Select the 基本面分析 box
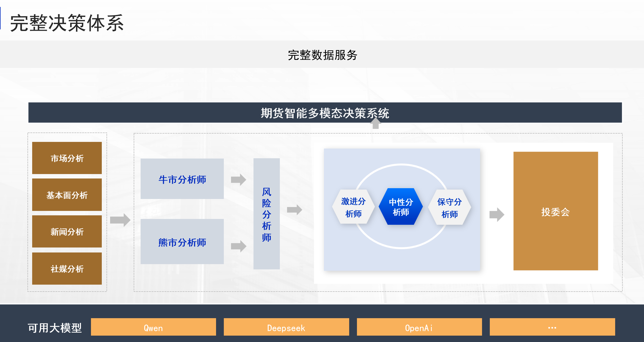Screen dimensions: 644x342 pyautogui.click(x=67, y=195)
